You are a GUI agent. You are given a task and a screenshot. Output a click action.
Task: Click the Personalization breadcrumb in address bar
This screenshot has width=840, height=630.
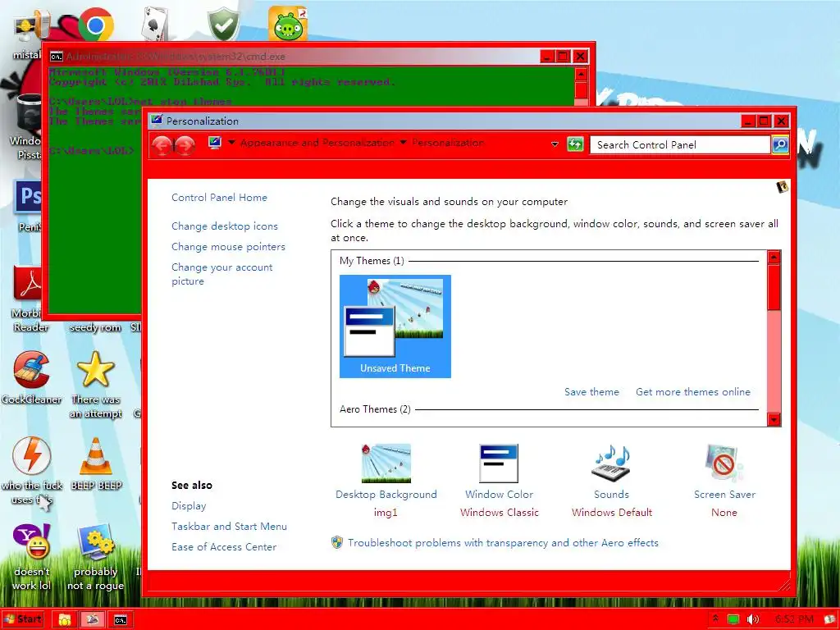point(448,143)
